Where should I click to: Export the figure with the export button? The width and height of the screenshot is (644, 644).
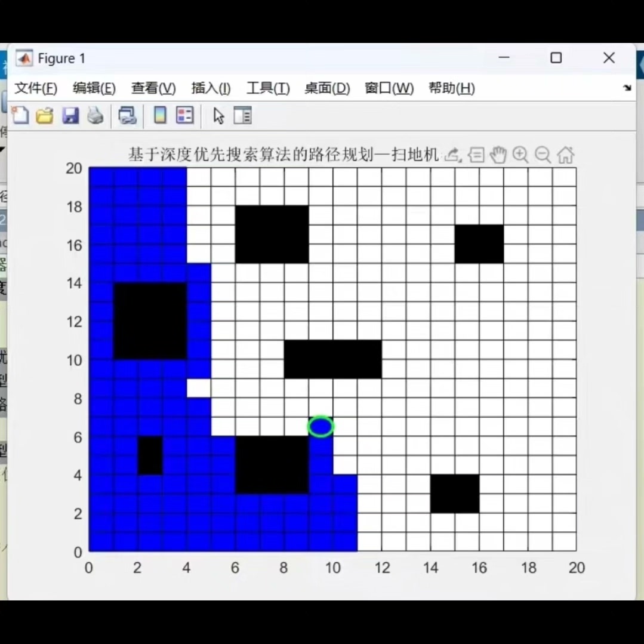(449, 155)
